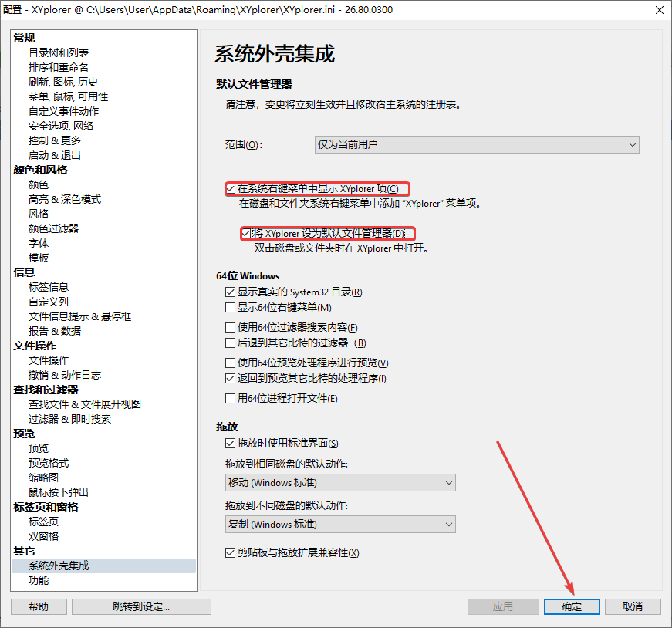Screen dimensions: 672x628
Task: Click the 取消 button
Action: coord(633,606)
